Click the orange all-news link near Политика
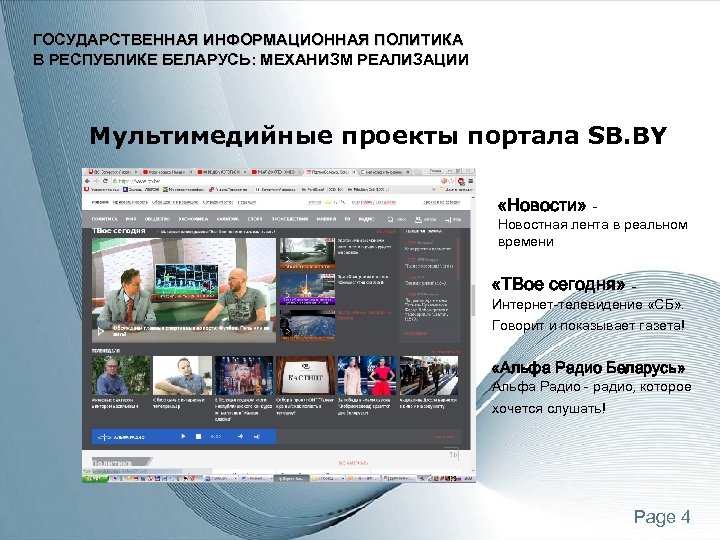This screenshot has width=720, height=540. click(353, 463)
